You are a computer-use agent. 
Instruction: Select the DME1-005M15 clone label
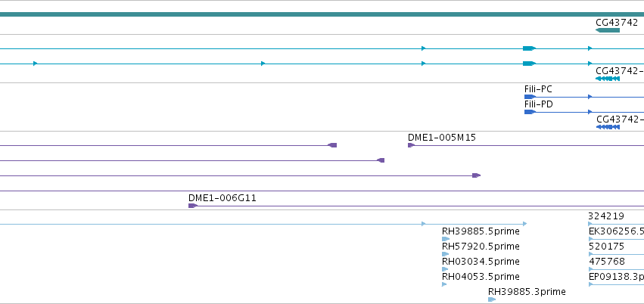tap(441, 138)
